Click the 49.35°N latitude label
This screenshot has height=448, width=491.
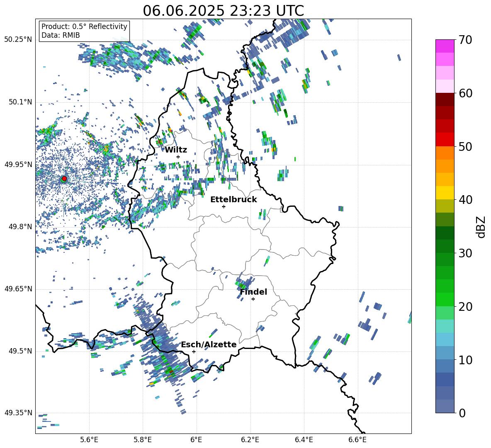click(x=18, y=413)
